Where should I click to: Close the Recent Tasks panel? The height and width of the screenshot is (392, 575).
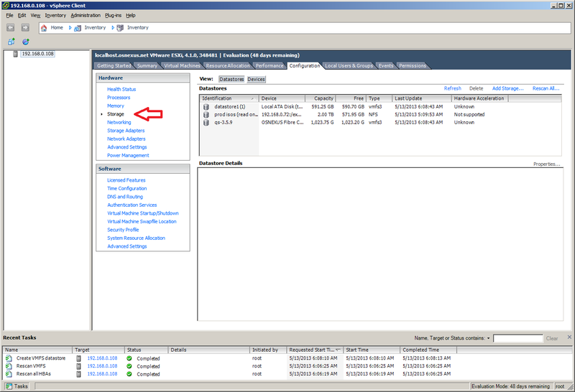[x=569, y=337]
